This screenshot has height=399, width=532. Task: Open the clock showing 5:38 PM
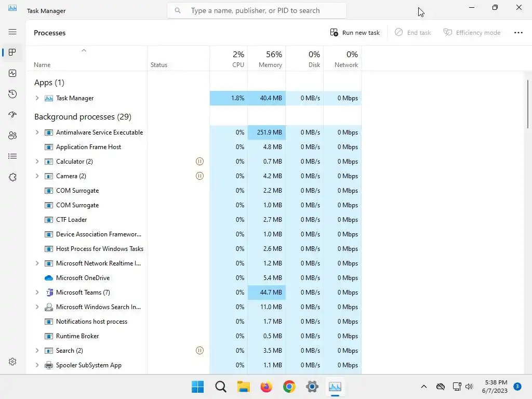tap(495, 387)
